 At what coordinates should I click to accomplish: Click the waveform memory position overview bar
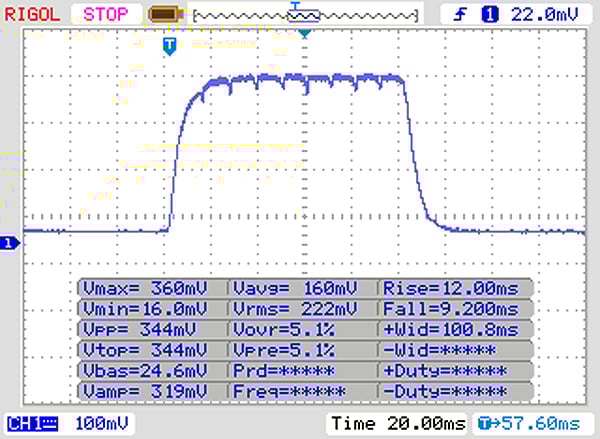[305, 16]
